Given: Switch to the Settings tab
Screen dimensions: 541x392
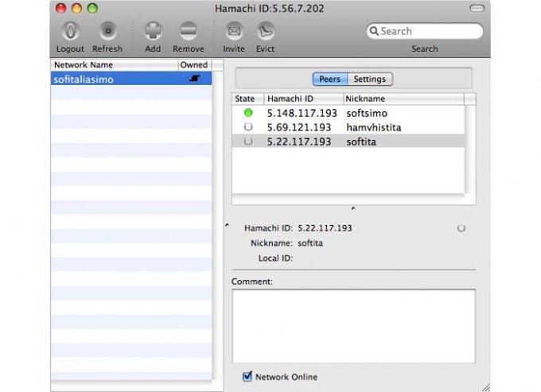Looking at the screenshot, I should click(x=370, y=79).
